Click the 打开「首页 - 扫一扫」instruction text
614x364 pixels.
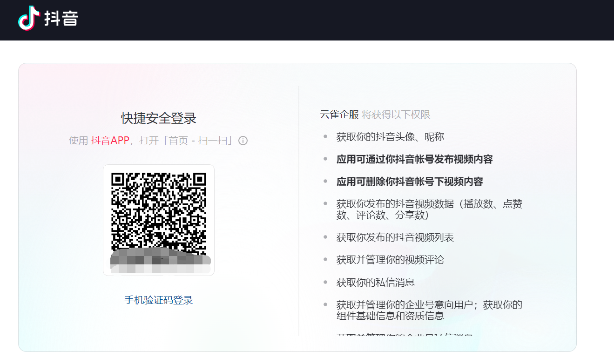click(187, 141)
